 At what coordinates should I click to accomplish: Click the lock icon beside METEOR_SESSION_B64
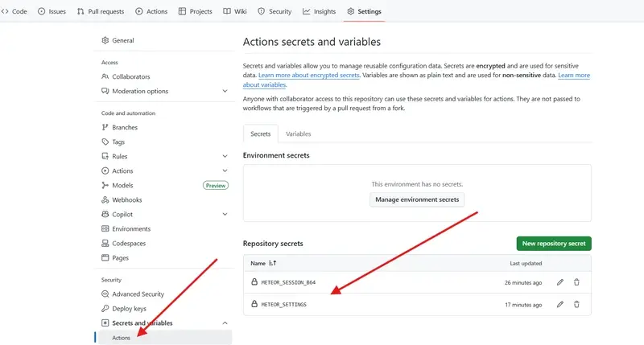coord(254,281)
